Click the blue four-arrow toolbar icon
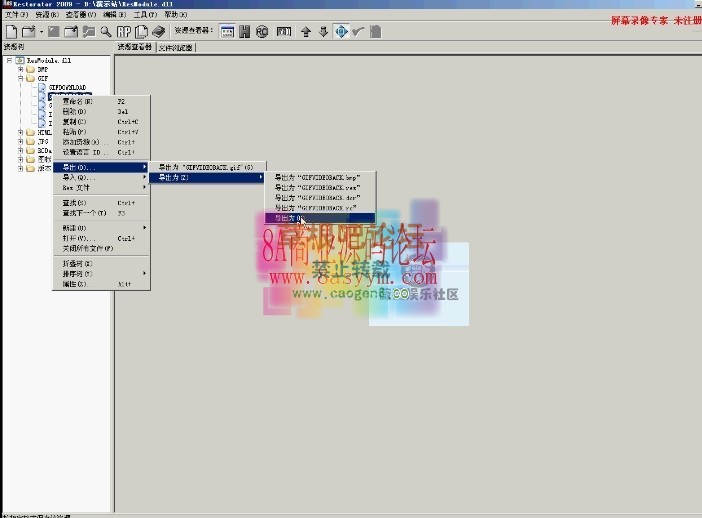The width and height of the screenshot is (702, 518). click(341, 32)
